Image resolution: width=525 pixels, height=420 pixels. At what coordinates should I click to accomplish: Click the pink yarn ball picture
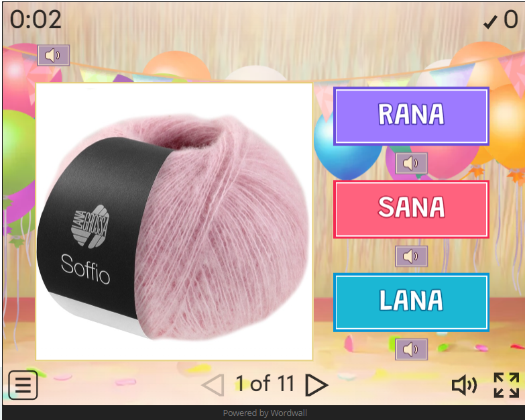[x=174, y=221]
